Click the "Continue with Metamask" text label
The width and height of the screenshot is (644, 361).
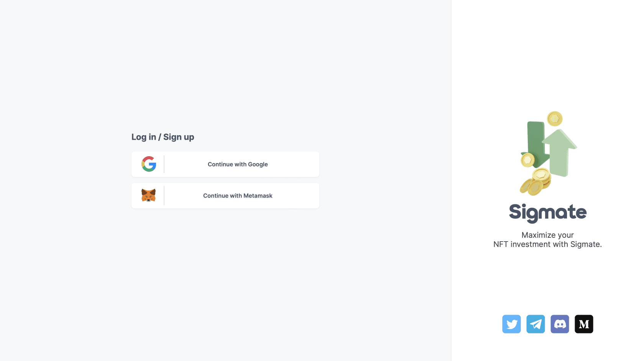point(238,196)
